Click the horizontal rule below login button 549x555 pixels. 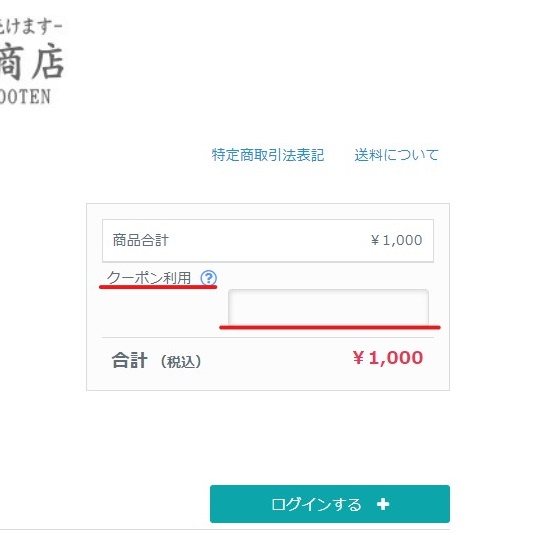point(225,530)
